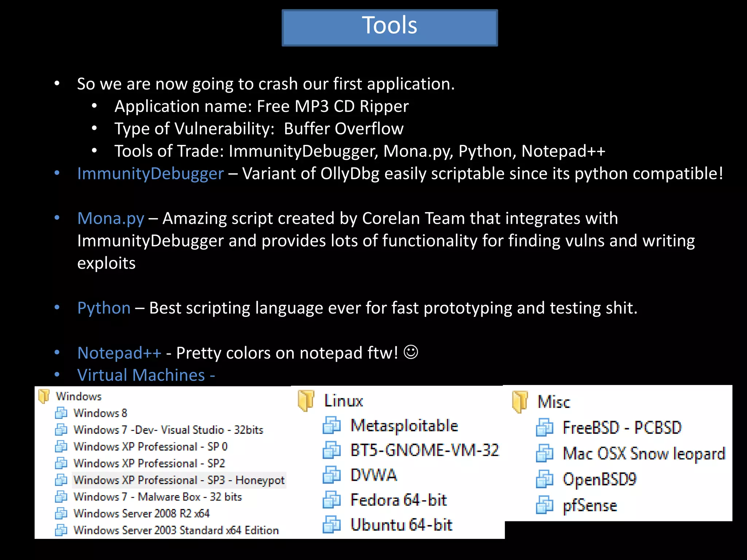The width and height of the screenshot is (747, 560).
Task: Click the VM icon beside FreeBSD - PCBSD
Action: tap(545, 428)
